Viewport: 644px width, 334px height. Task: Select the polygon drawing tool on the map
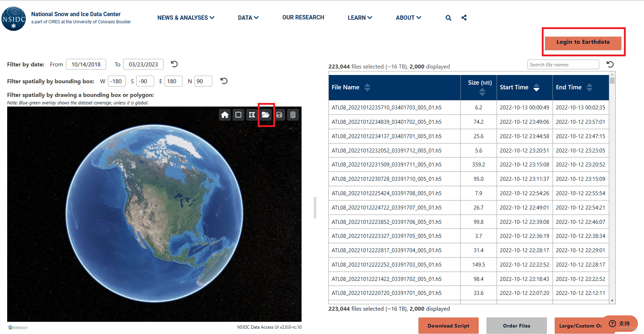coord(252,115)
